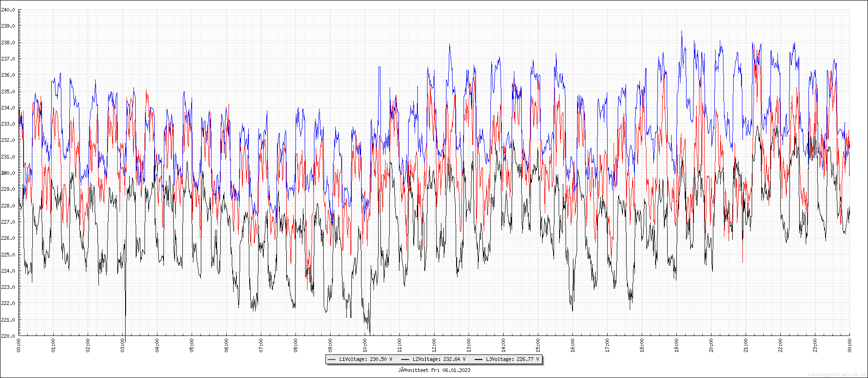Click the 12:00 time axis label
This screenshot has width=868, height=378.
click(434, 345)
